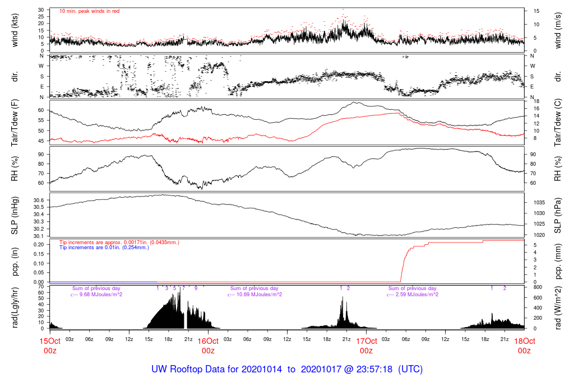
Task: Click the '15Oct' date label
Action: coord(50,341)
